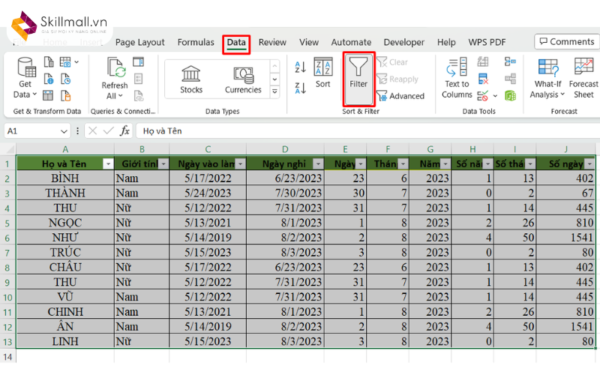Open Recent Sources icon
Image resolution: width=600 pixels, height=375 pixels.
pos(65,79)
